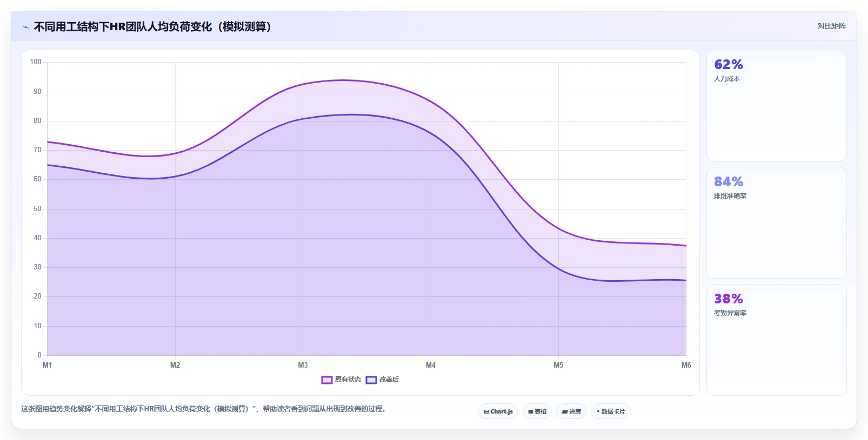Viewport: 868px width, 440px height.
Task: Click the M6 x-axis label
Action: tap(686, 365)
